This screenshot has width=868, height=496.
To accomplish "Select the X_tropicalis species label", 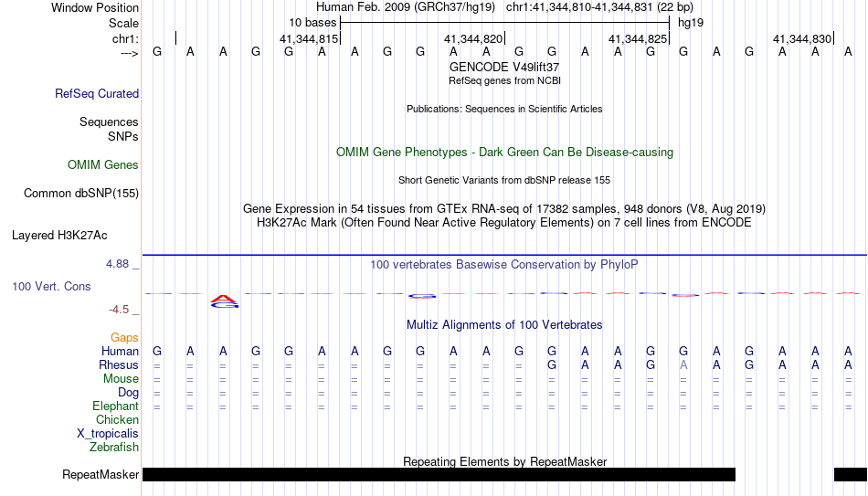I will pos(108,434).
